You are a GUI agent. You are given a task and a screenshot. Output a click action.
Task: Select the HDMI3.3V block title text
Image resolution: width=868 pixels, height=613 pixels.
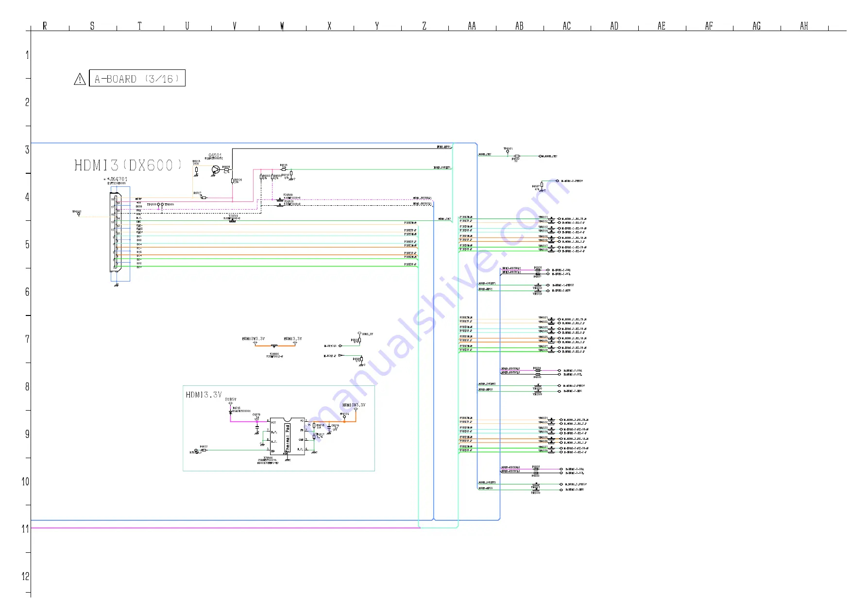point(204,395)
